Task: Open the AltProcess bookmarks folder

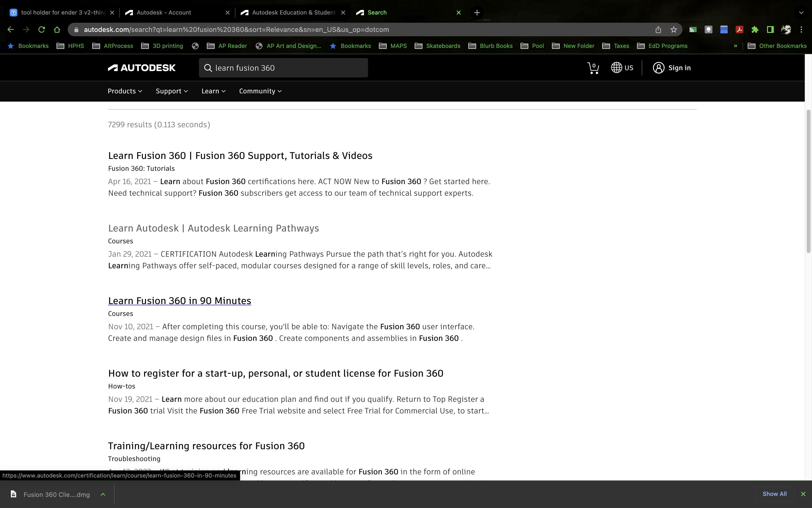Action: (x=112, y=46)
